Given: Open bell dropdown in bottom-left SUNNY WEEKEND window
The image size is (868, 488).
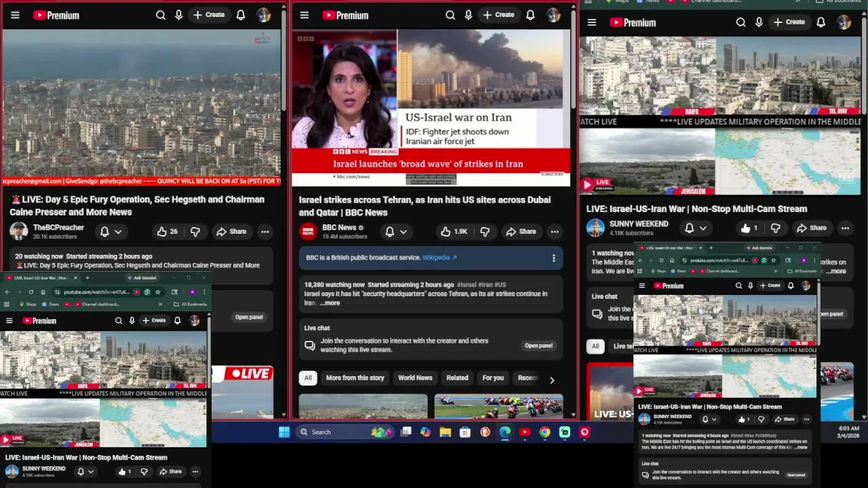Looking at the screenshot, I should [85, 472].
